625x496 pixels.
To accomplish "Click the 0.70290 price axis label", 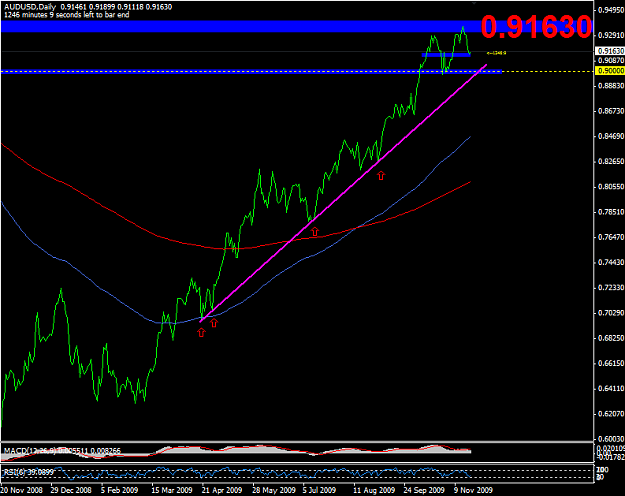I will point(611,313).
